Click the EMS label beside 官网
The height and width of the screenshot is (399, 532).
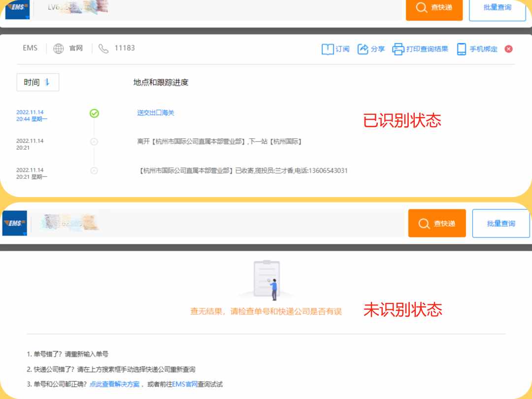tap(30, 48)
